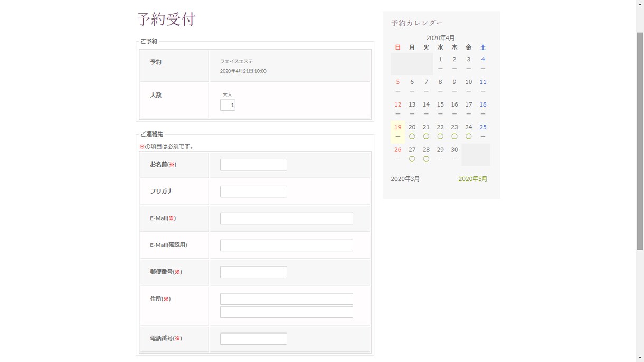Screen dimensions: 644x362
Task: Click date 4 in the calendar
Action: tap(483, 59)
